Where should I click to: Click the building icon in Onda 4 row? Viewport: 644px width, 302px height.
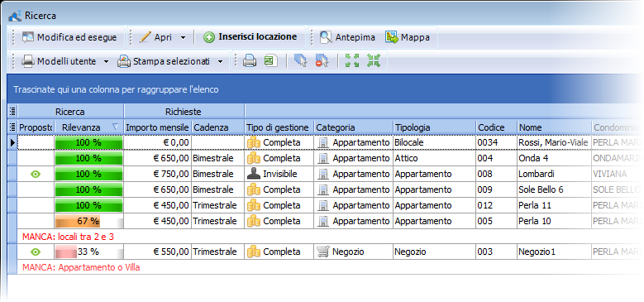(x=323, y=158)
